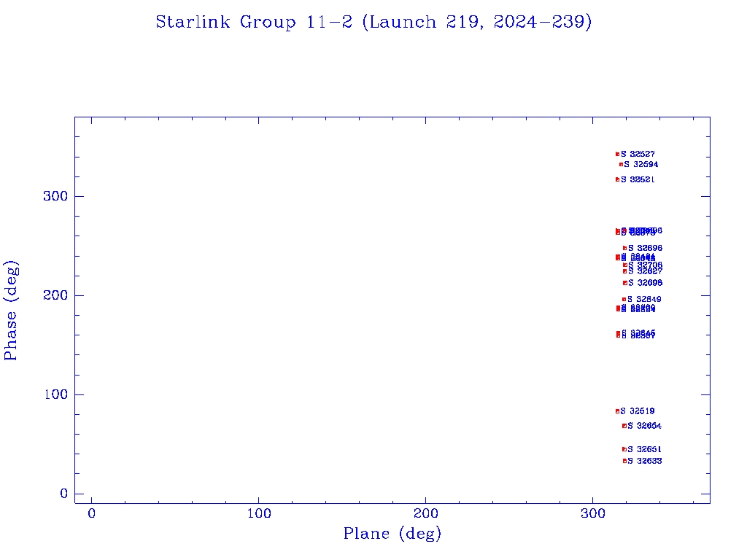The width and height of the screenshot is (747, 560).
Task: Click the satellite label S 32649
Action: click(x=644, y=299)
